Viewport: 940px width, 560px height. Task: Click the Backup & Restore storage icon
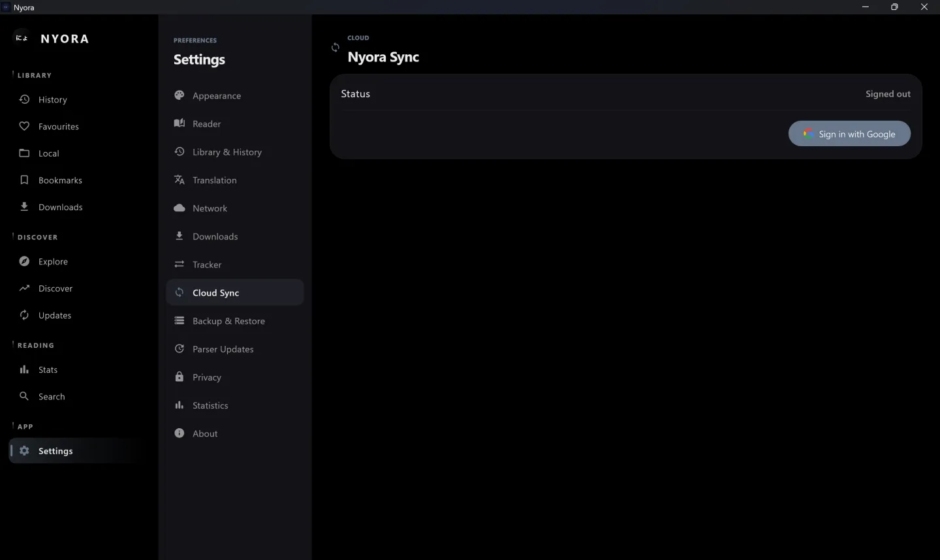(x=180, y=320)
